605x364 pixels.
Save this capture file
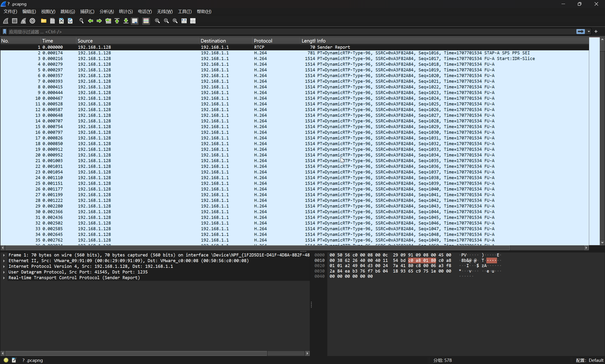(52, 21)
